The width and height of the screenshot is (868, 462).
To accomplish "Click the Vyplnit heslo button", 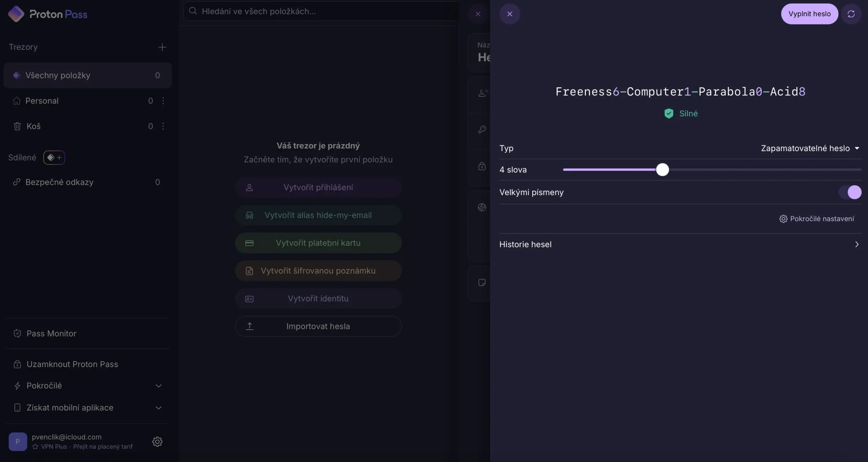I will tap(809, 14).
